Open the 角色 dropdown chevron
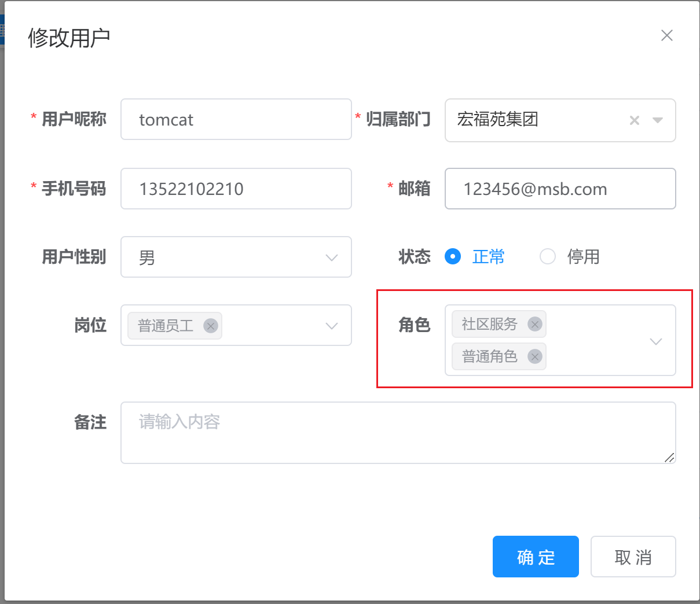Screen dimensions: 700x604 coord(656,341)
